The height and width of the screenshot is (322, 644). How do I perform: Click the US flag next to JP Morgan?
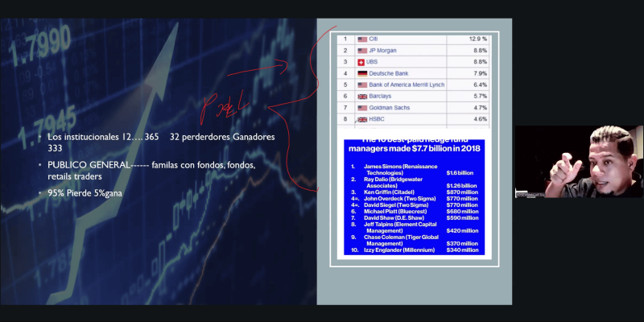362,50
